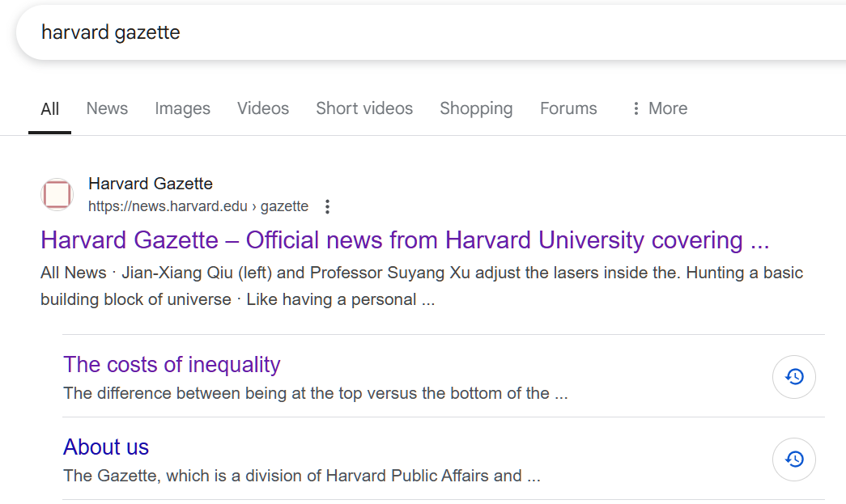The height and width of the screenshot is (504, 846).
Task: Switch to the News tab
Action: (x=107, y=108)
